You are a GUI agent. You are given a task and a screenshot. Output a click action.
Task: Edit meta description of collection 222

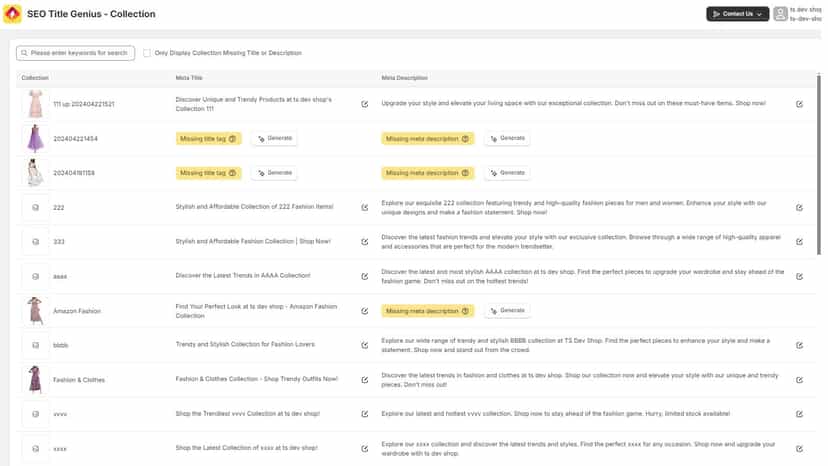[799, 208]
